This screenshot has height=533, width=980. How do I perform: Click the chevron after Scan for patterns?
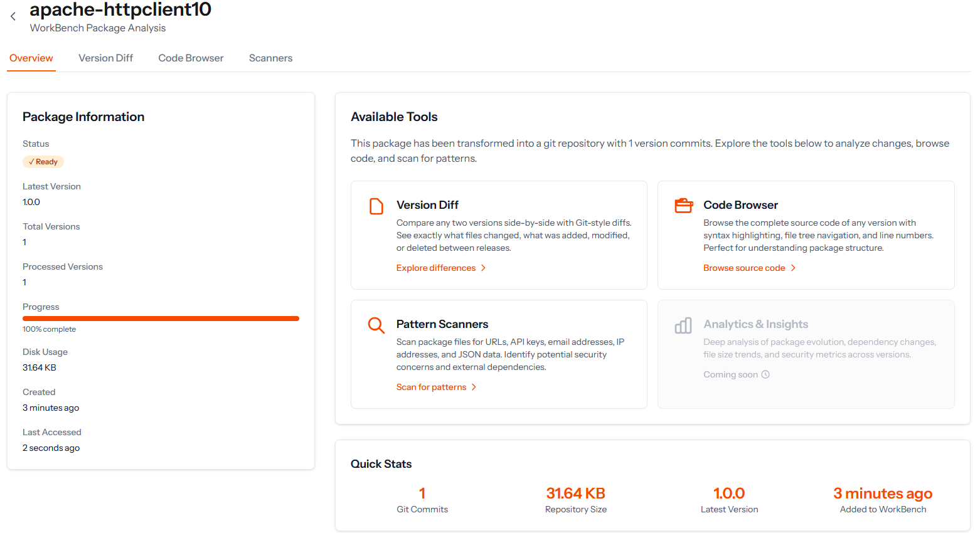click(x=474, y=388)
